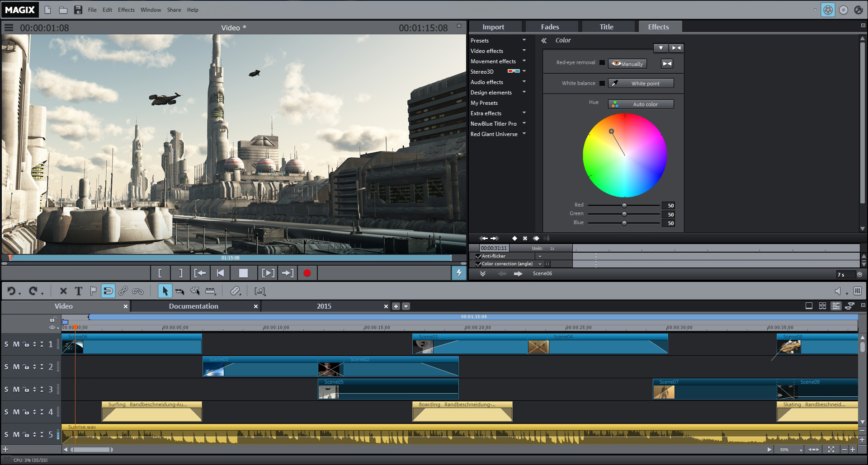Select the standard mouse arrow tool
This screenshot has height=465, width=868.
pos(165,291)
